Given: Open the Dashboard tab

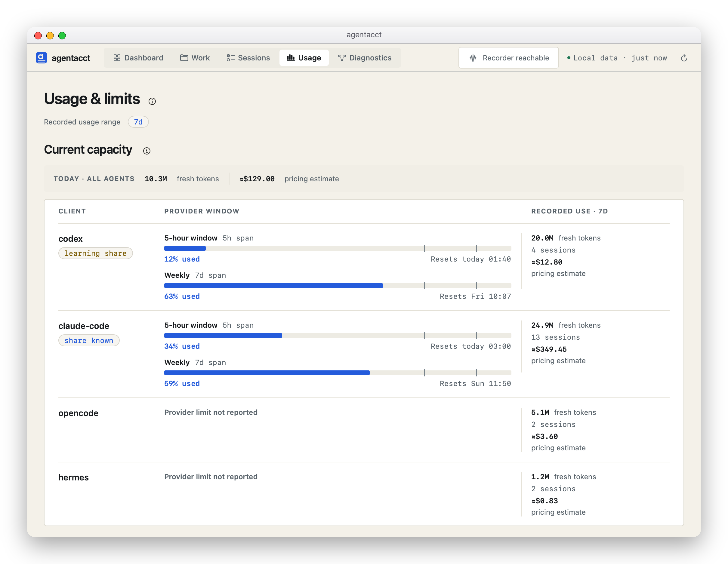Looking at the screenshot, I should coord(138,58).
